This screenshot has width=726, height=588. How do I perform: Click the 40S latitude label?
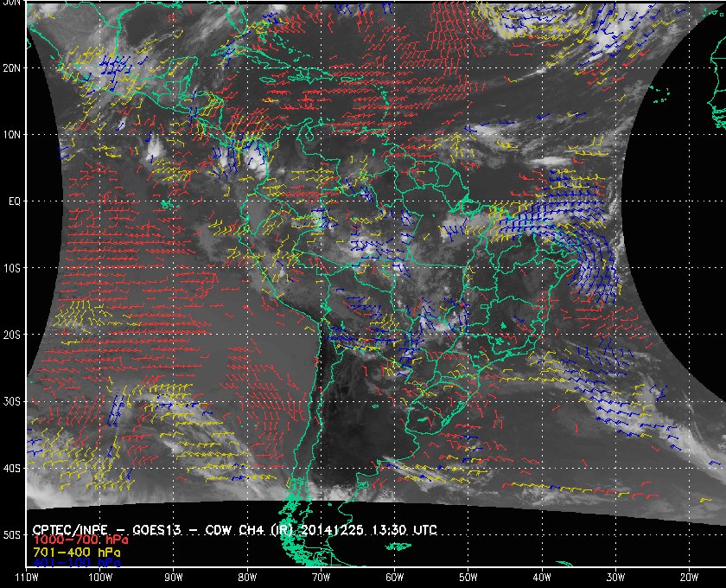pyautogui.click(x=12, y=469)
